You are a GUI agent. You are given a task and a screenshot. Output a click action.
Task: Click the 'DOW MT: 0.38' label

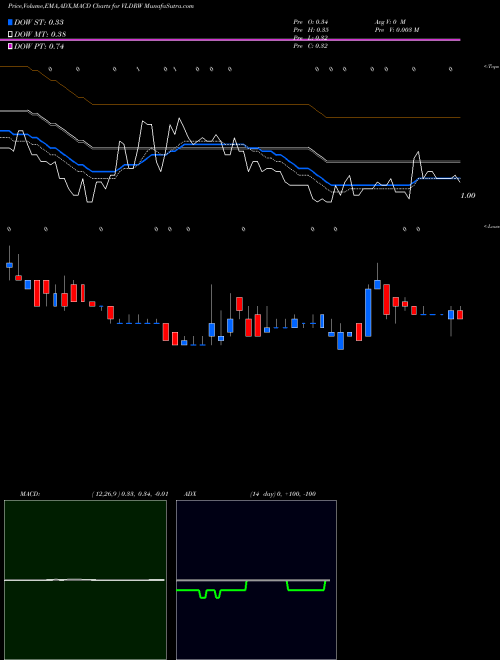(40, 34)
